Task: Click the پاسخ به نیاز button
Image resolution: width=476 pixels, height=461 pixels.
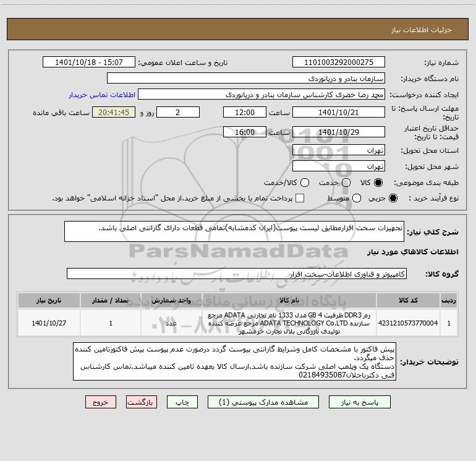Action: pos(359,402)
